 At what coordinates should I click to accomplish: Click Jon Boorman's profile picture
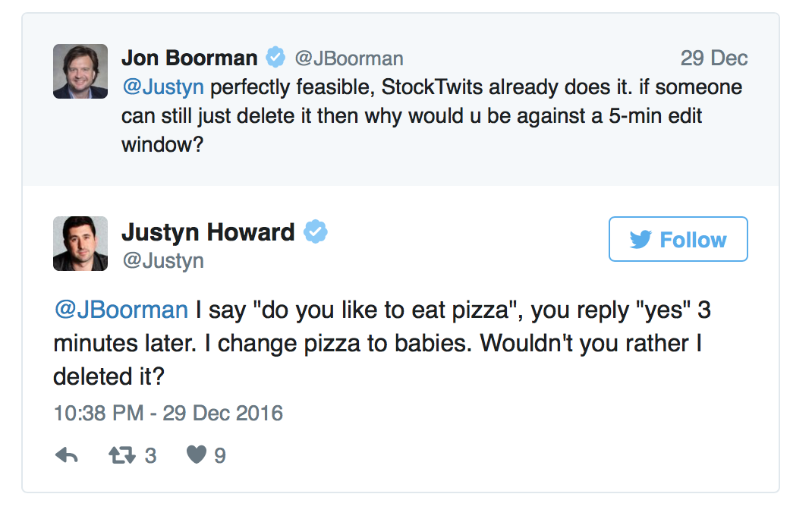pyautogui.click(x=80, y=71)
